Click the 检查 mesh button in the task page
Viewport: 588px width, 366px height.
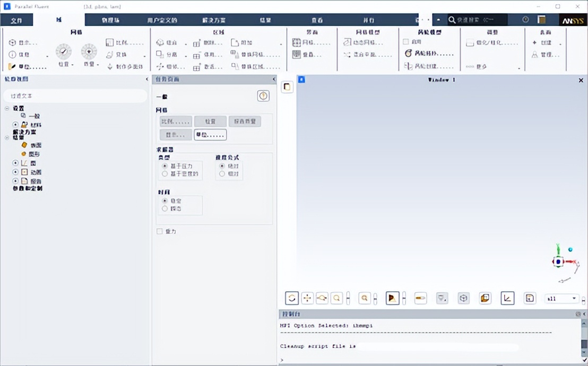(210, 121)
